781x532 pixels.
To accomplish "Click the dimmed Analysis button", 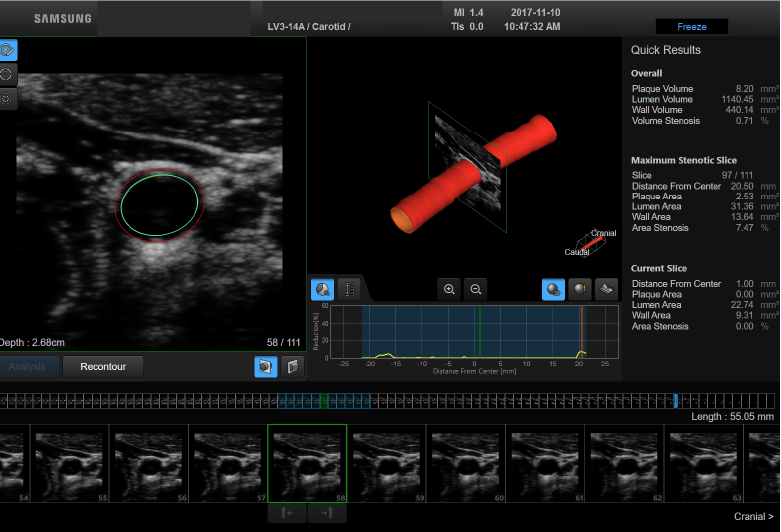I will click(x=28, y=367).
